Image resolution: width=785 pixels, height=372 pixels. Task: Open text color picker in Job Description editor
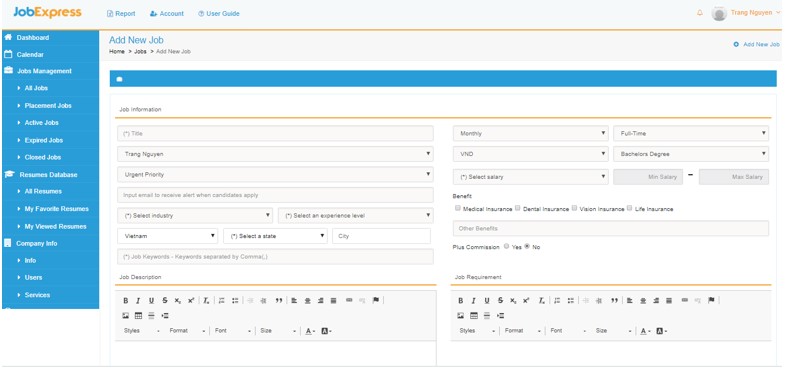pos(310,331)
